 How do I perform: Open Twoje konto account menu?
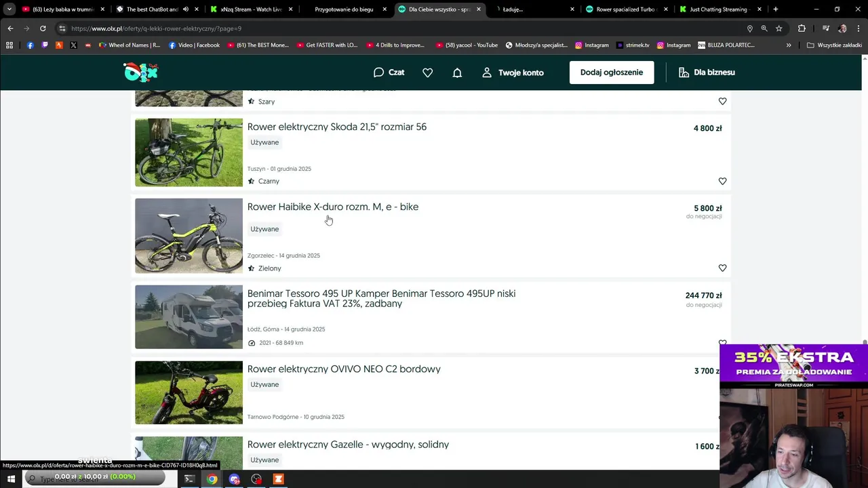(513, 73)
